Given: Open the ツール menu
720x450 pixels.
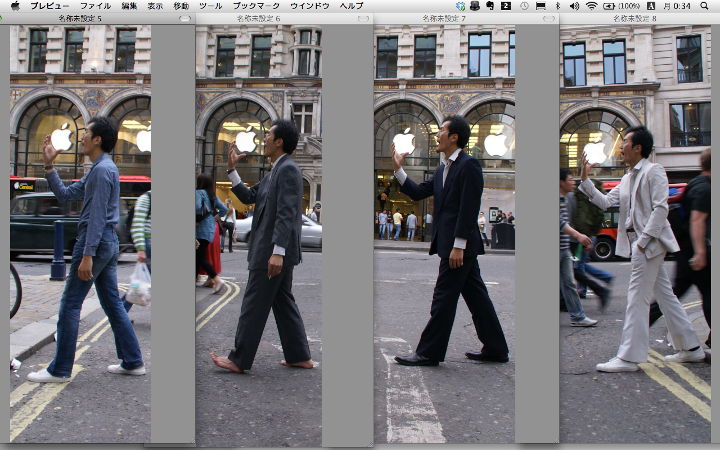Looking at the screenshot, I should click(x=210, y=6).
